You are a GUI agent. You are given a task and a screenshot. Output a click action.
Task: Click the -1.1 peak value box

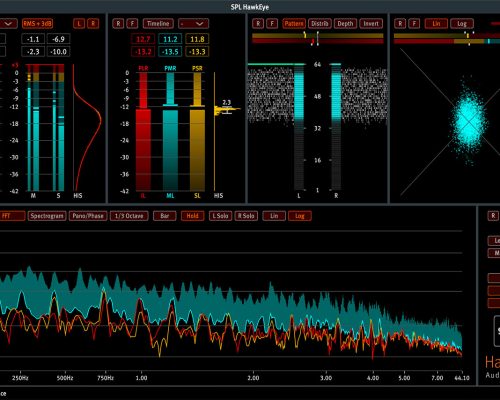[x=33, y=39]
